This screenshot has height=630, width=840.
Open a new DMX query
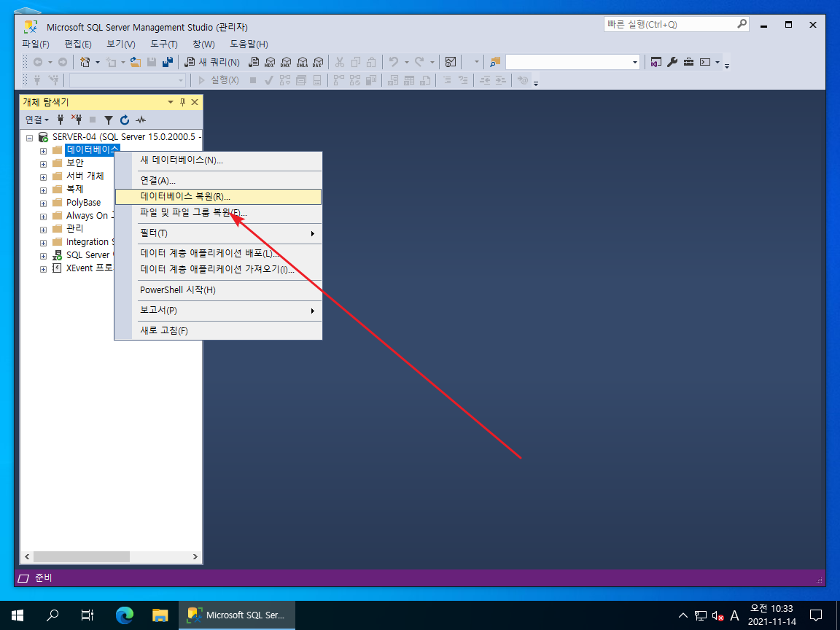click(x=286, y=62)
